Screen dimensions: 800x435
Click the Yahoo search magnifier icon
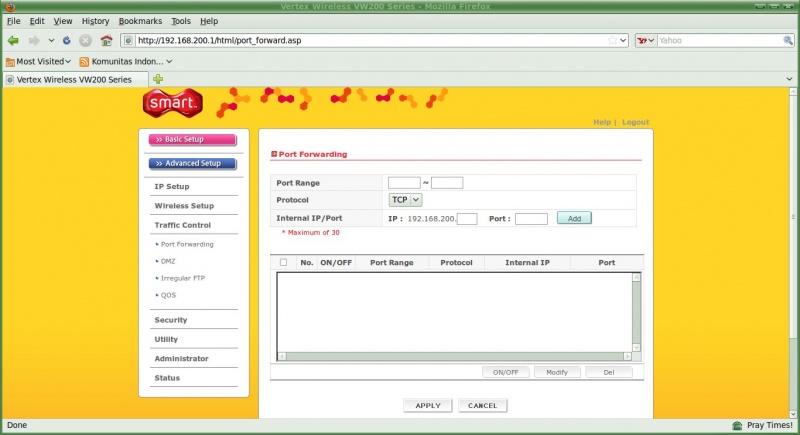pyautogui.click(x=788, y=41)
